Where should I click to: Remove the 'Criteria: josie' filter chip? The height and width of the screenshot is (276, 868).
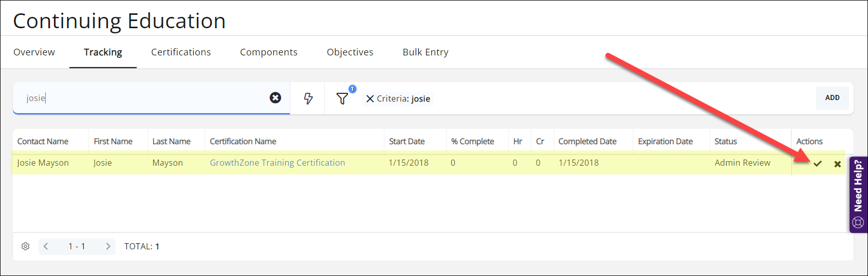coord(370,98)
